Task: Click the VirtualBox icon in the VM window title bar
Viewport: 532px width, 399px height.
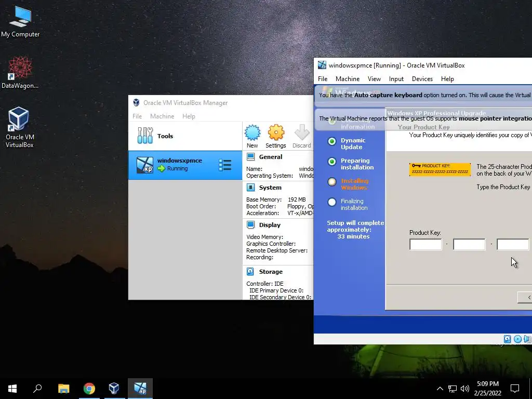Action: 322,65
